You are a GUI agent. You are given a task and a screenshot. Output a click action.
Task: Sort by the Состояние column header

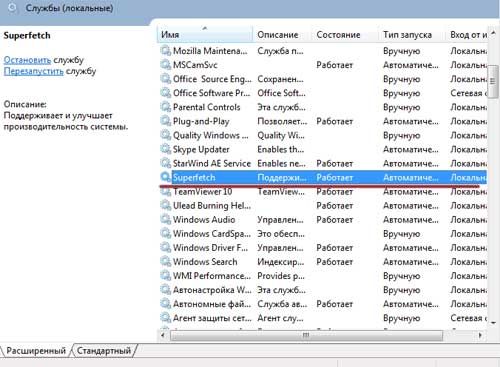pyautogui.click(x=346, y=34)
